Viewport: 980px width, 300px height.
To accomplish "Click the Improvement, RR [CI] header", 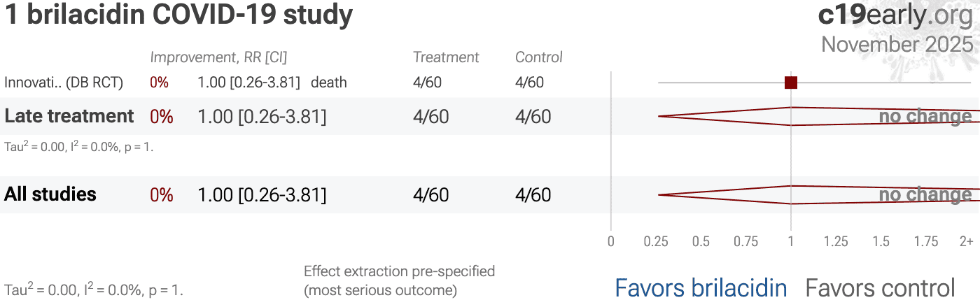I will tap(218, 57).
